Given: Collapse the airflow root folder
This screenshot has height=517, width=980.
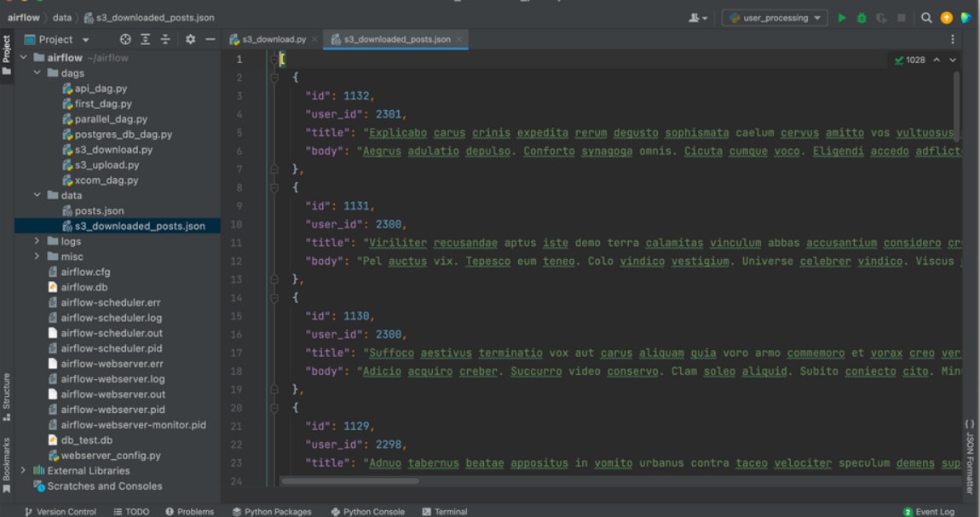Looking at the screenshot, I should [x=24, y=57].
